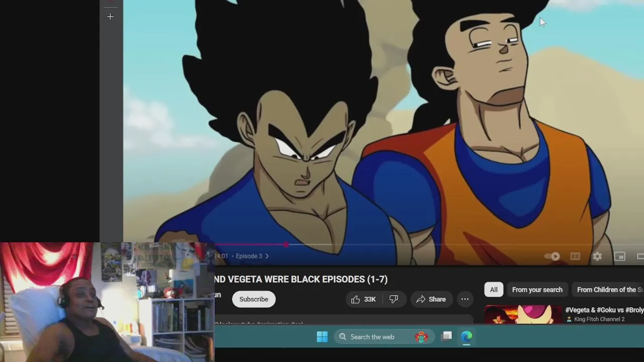Open the Windows Start menu
Screen dimensions: 644x362
pyautogui.click(x=322, y=337)
